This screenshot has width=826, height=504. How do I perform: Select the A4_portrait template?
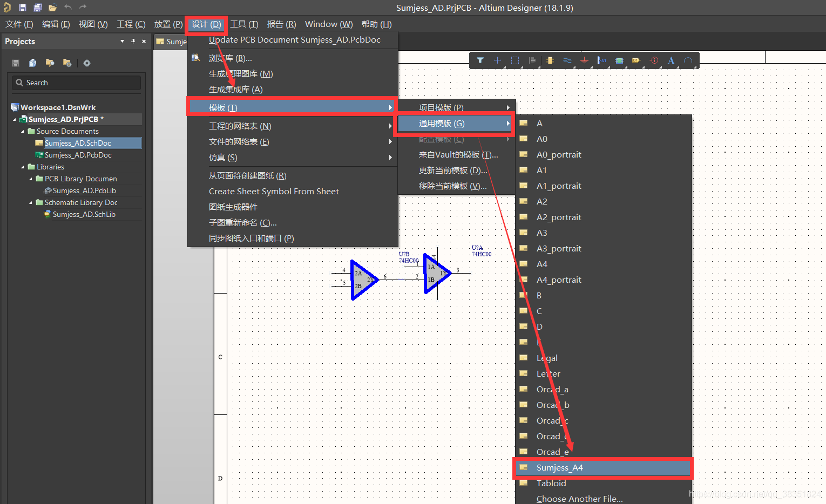click(604, 280)
